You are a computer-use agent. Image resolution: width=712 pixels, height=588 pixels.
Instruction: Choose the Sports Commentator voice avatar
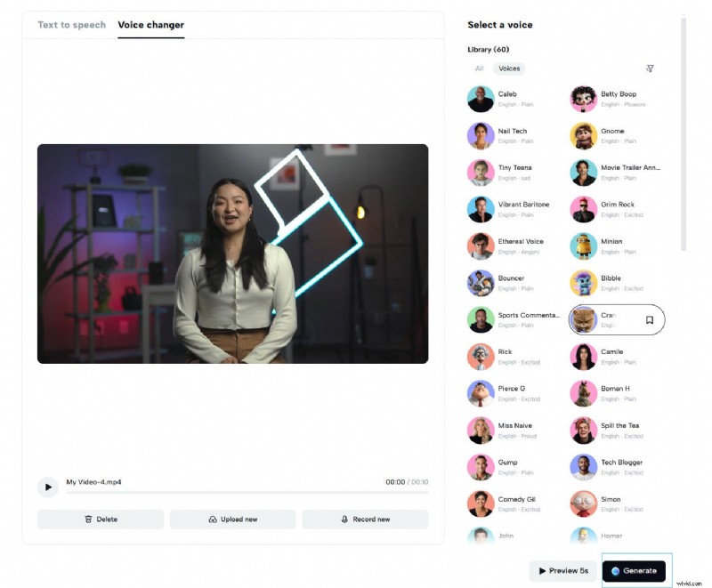point(481,319)
